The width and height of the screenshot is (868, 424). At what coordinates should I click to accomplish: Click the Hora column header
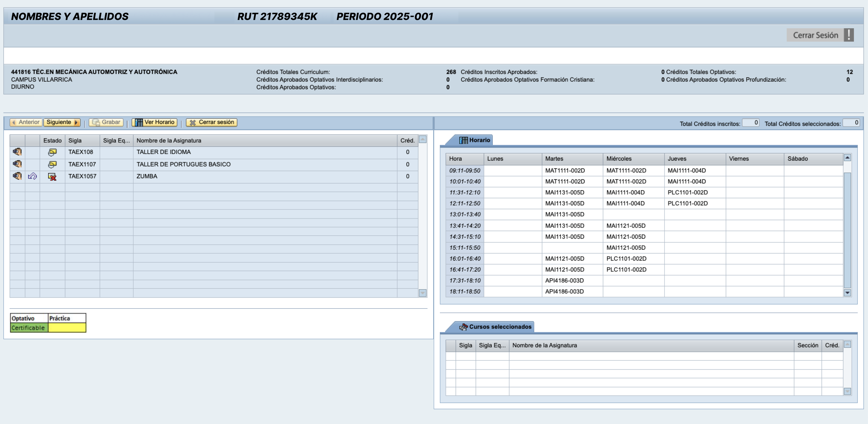[465, 159]
